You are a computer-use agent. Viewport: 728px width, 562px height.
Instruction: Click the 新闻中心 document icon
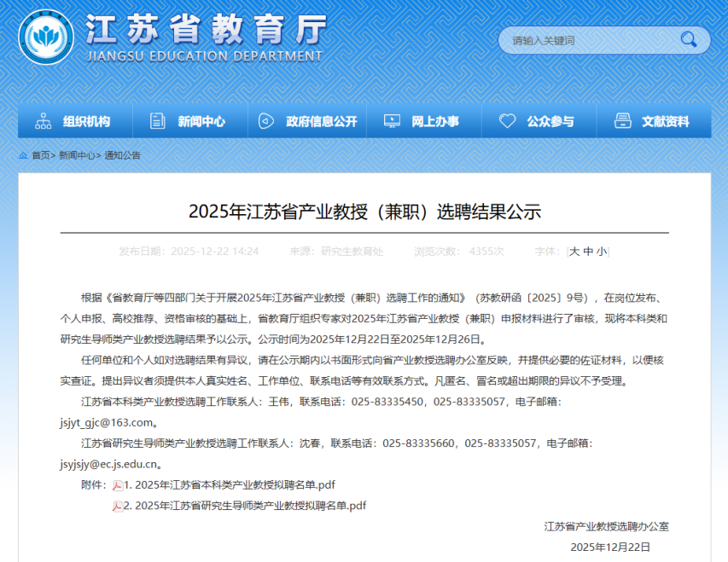coord(157,121)
